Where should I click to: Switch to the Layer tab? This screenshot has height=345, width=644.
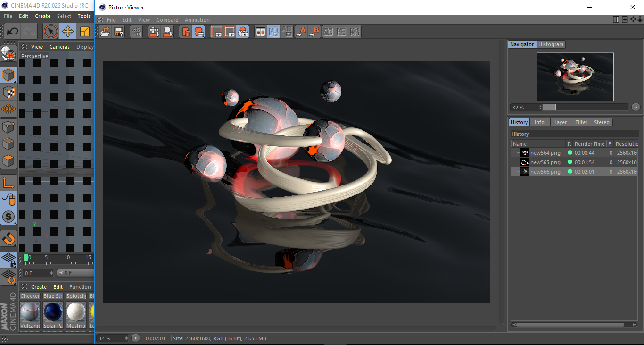click(x=560, y=122)
